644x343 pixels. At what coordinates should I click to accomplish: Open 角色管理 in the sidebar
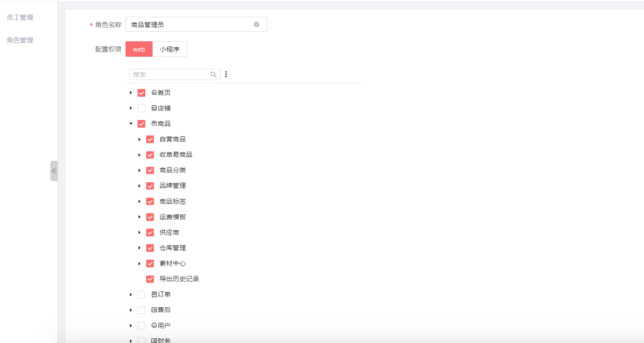(20, 40)
